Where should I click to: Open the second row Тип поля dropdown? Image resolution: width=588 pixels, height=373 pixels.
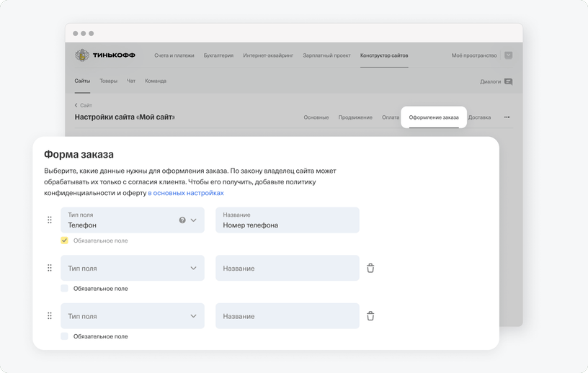point(133,268)
